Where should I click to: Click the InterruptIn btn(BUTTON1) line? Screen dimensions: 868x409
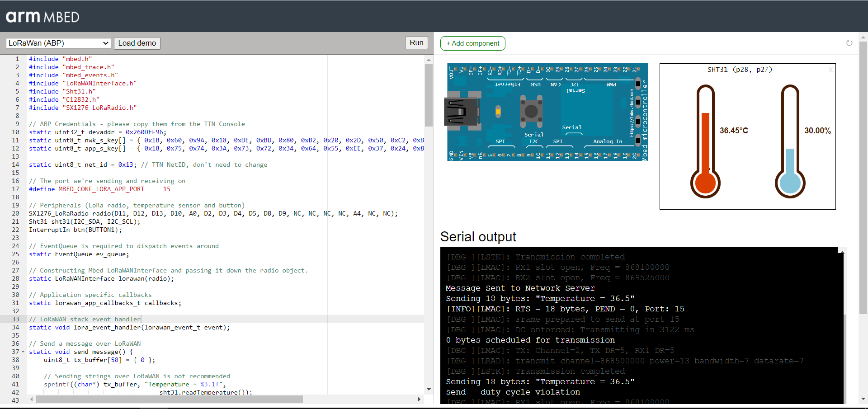point(75,230)
